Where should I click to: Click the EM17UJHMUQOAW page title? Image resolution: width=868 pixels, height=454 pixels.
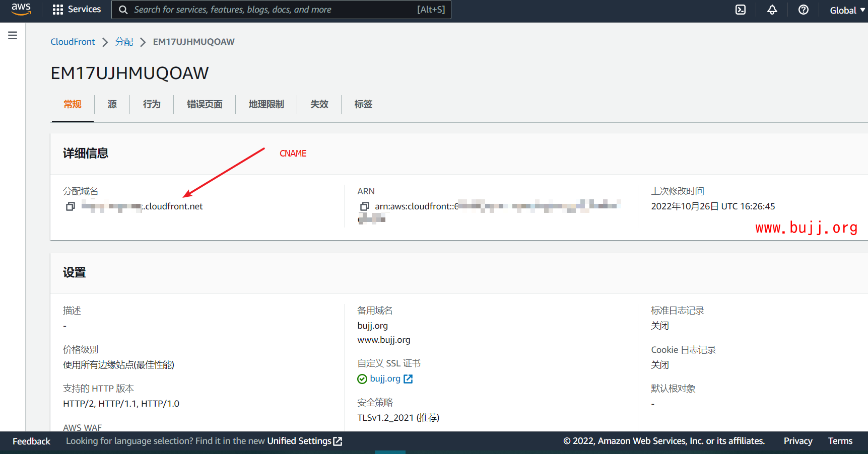pyautogui.click(x=129, y=73)
